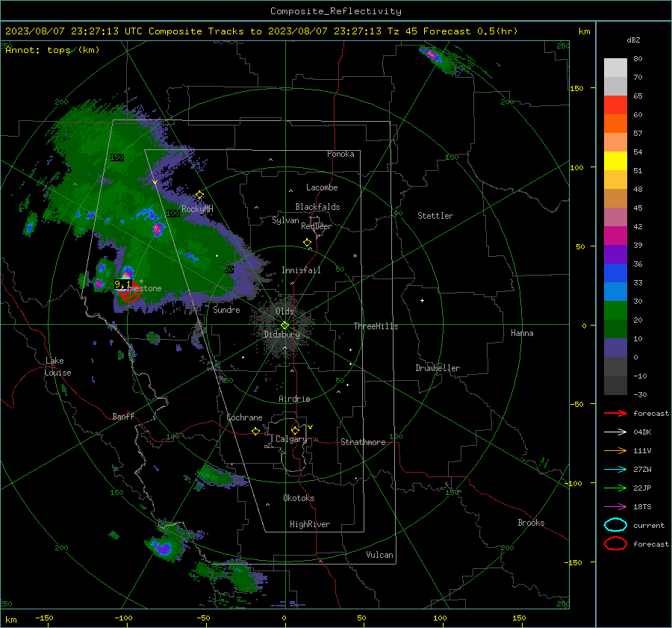
Task: Click the Okotoks town label
Action: tap(299, 498)
